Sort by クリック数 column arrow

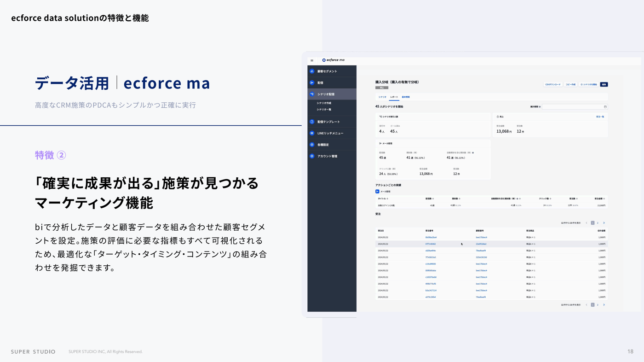(x=551, y=199)
